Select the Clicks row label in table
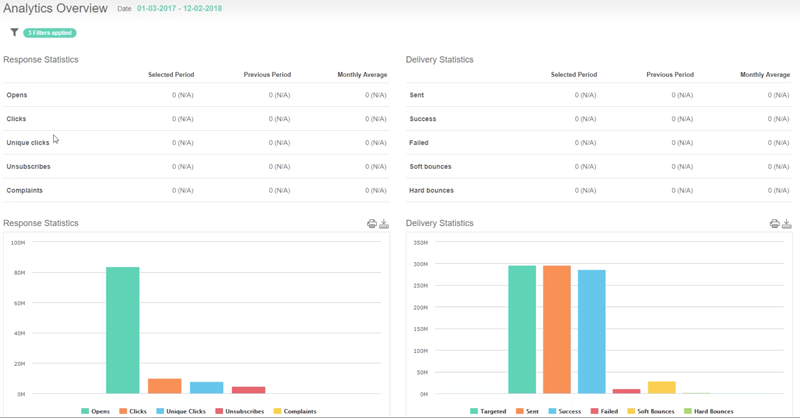800x418 pixels. (x=16, y=119)
